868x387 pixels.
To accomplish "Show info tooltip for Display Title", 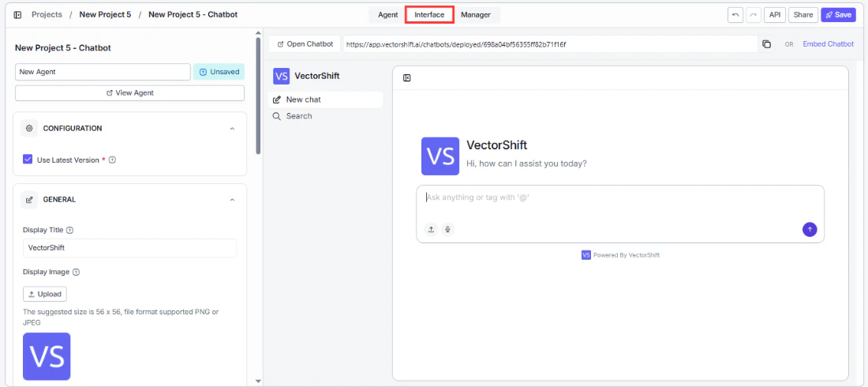I will pyautogui.click(x=69, y=230).
